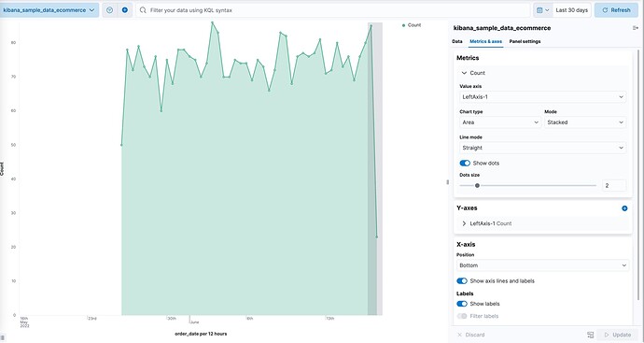Open the Chart type Area dropdown
The height and width of the screenshot is (343, 644).
(x=500, y=122)
